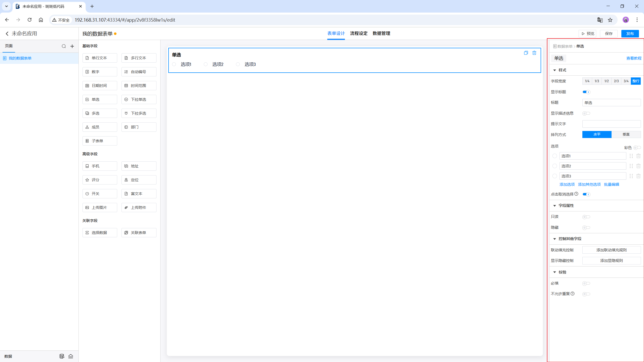Screen dimensions: 644x362
Task: Switch to 流程设定 tab
Action: (x=358, y=33)
